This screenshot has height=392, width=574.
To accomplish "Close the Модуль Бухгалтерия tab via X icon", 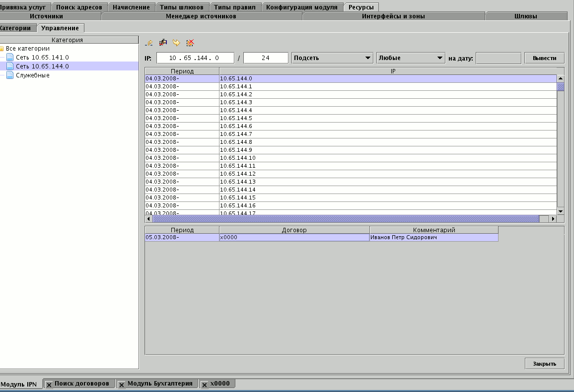I will pos(122,385).
